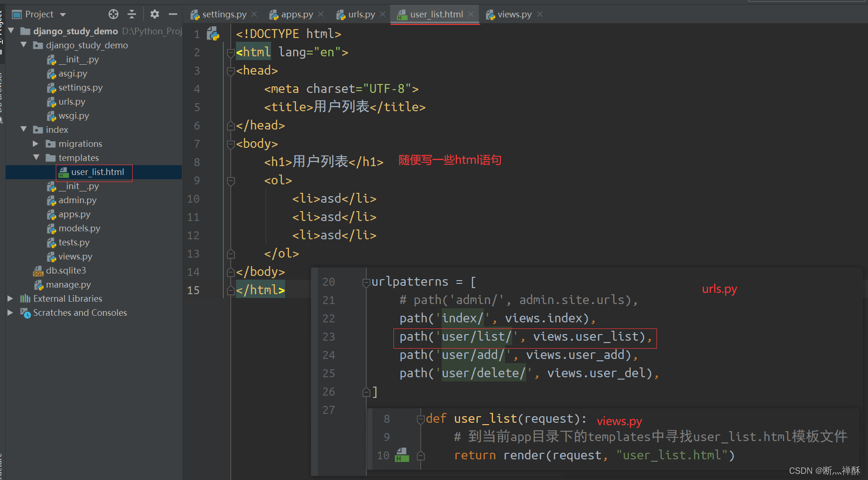
Task: Hide the Project panel with minus icon
Action: click(x=173, y=14)
